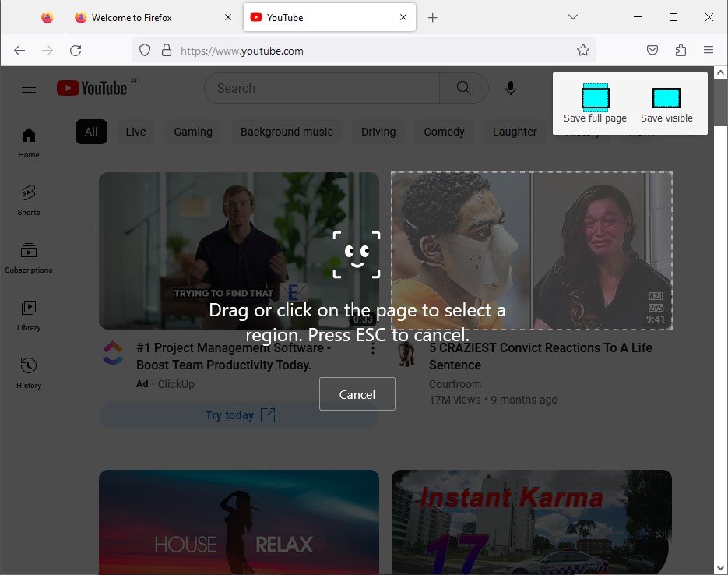Click the page scrollbar up arrow
The width and height of the screenshot is (728, 575).
(x=720, y=72)
